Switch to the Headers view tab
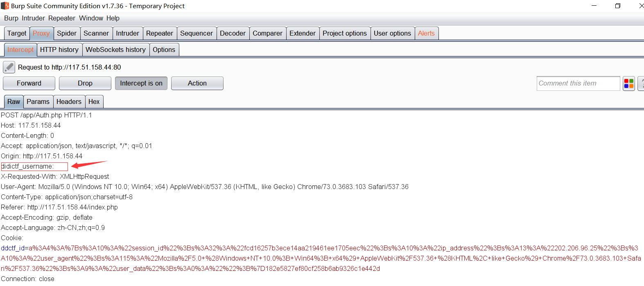Viewport: 644px width, 286px height. pyautogui.click(x=69, y=102)
